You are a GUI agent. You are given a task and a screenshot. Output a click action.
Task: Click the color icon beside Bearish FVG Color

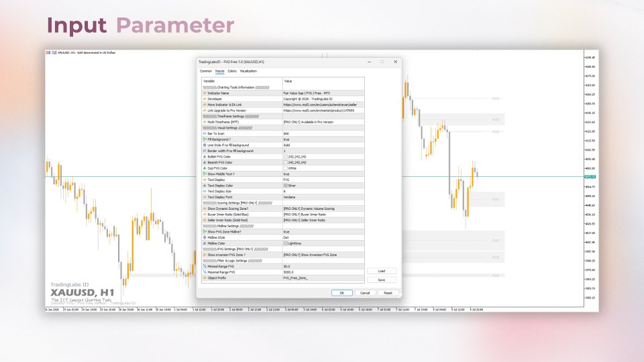point(205,162)
